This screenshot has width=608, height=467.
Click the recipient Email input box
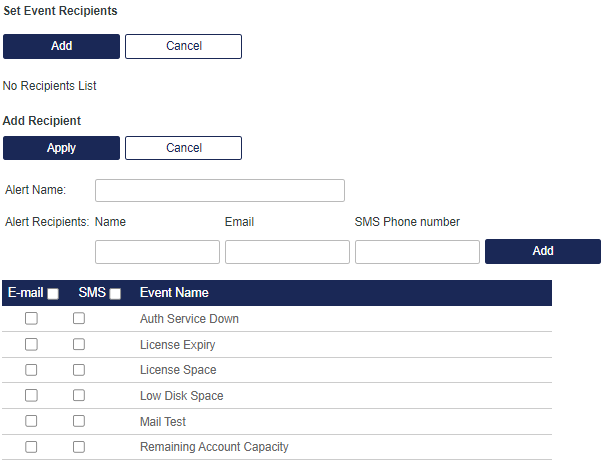pyautogui.click(x=287, y=252)
